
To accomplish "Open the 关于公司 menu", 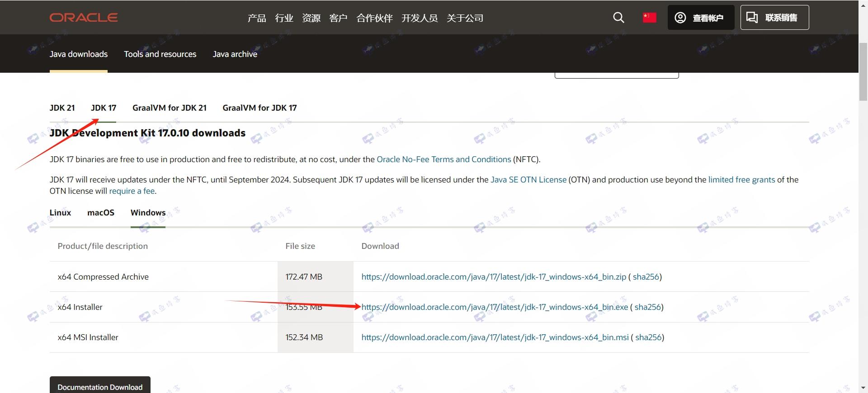I will [465, 18].
